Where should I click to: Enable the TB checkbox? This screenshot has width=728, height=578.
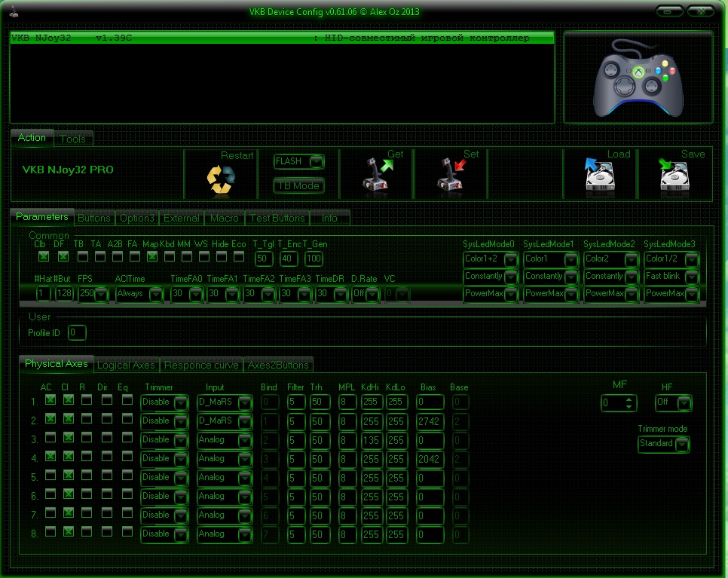[x=83, y=256]
